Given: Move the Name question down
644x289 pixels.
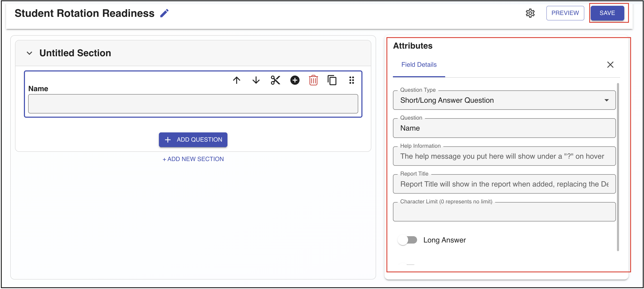Looking at the screenshot, I should [256, 80].
